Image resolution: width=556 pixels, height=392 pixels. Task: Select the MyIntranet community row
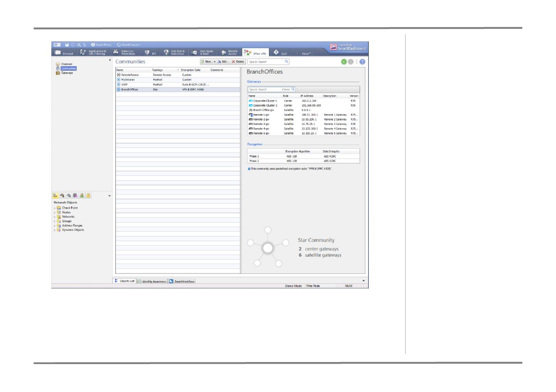pos(178,80)
